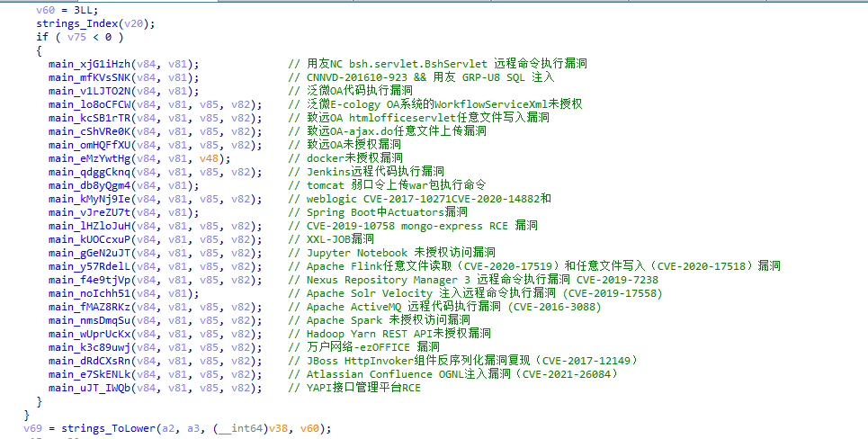Click the WorkflowServiceXml comment

coord(435,104)
